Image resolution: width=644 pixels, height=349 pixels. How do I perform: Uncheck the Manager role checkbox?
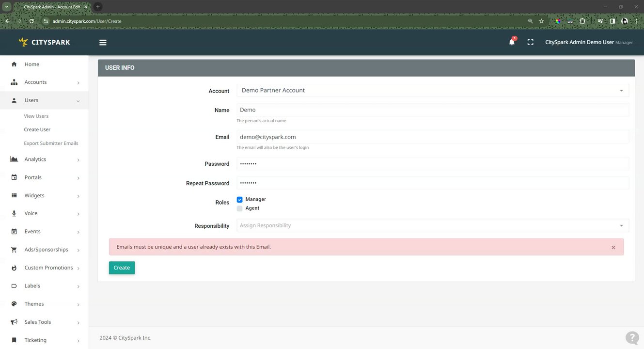click(239, 199)
